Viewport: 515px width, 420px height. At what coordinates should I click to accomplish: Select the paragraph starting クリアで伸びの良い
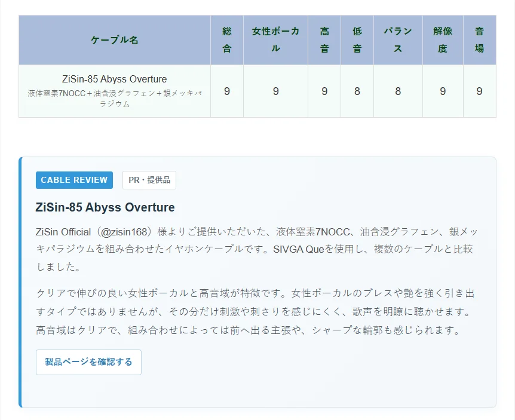click(x=255, y=312)
